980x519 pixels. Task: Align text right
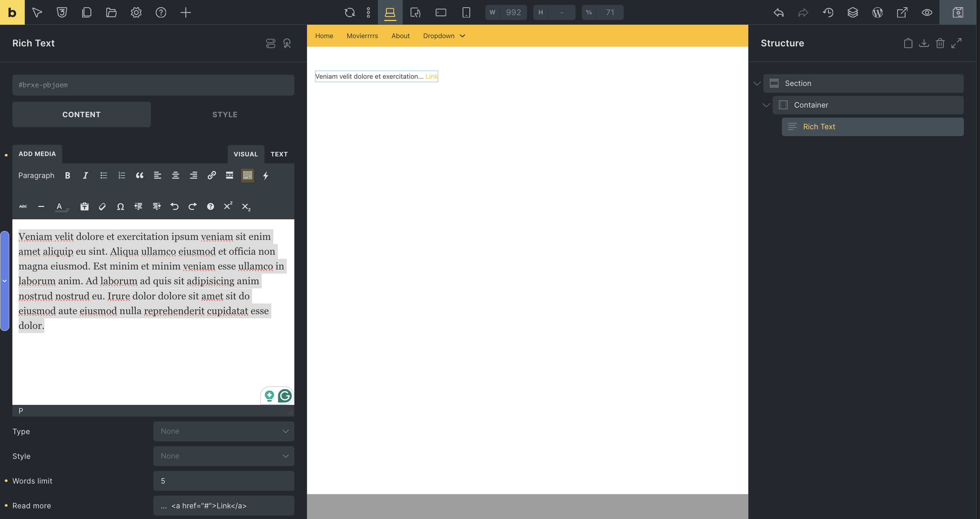(x=193, y=175)
